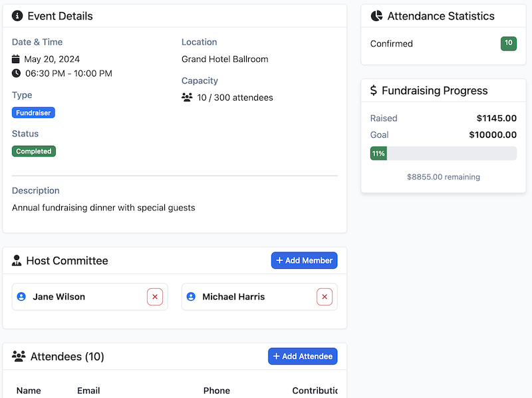Click the Confirmed label in statistics
Image resolution: width=532 pixels, height=398 pixels.
(392, 43)
